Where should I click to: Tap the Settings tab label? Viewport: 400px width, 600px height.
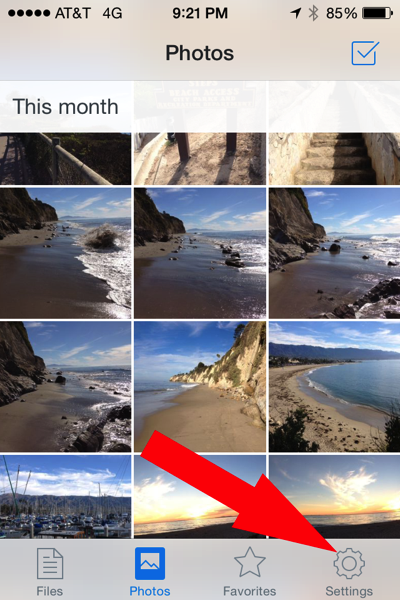(349, 591)
